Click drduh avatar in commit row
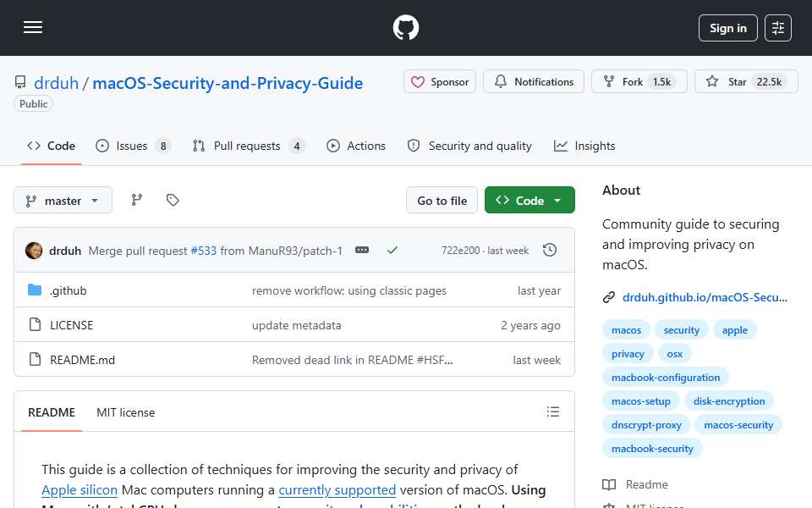This screenshot has width=812, height=508. point(34,251)
